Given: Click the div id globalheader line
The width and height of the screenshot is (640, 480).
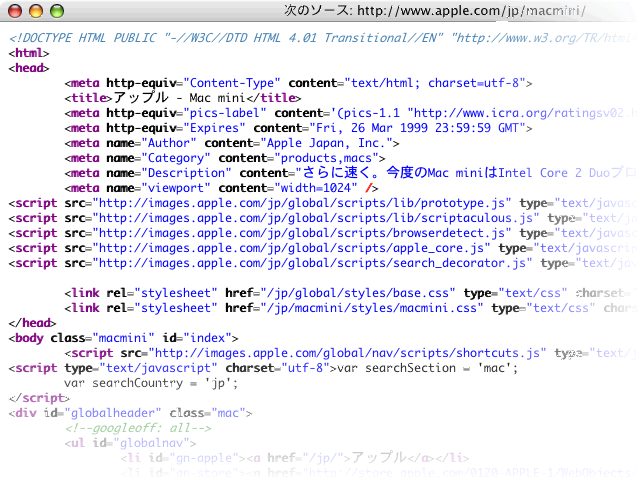Looking at the screenshot, I should point(131,413).
